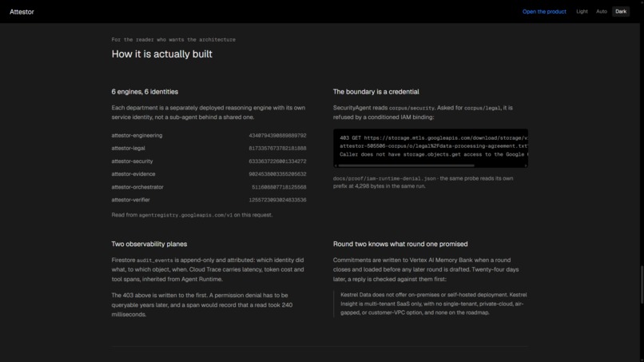The width and height of the screenshot is (644, 362).
Task: Select the attestor-evidence row label
Action: [133, 174]
